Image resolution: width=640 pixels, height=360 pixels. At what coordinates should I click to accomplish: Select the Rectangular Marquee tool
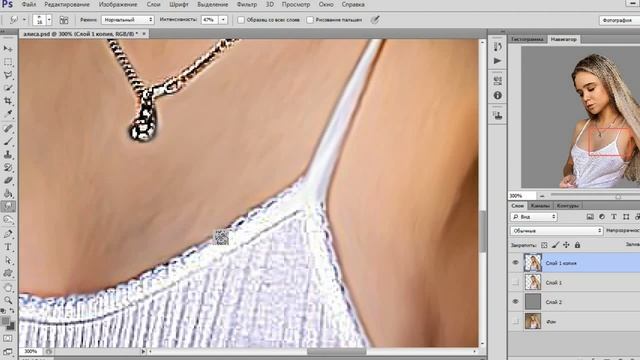pos(8,62)
